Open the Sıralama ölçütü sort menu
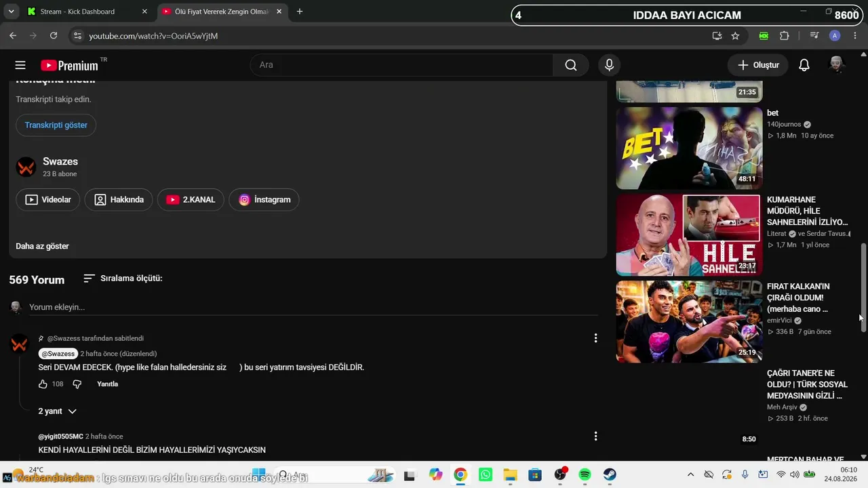The image size is (868, 488). click(x=123, y=279)
